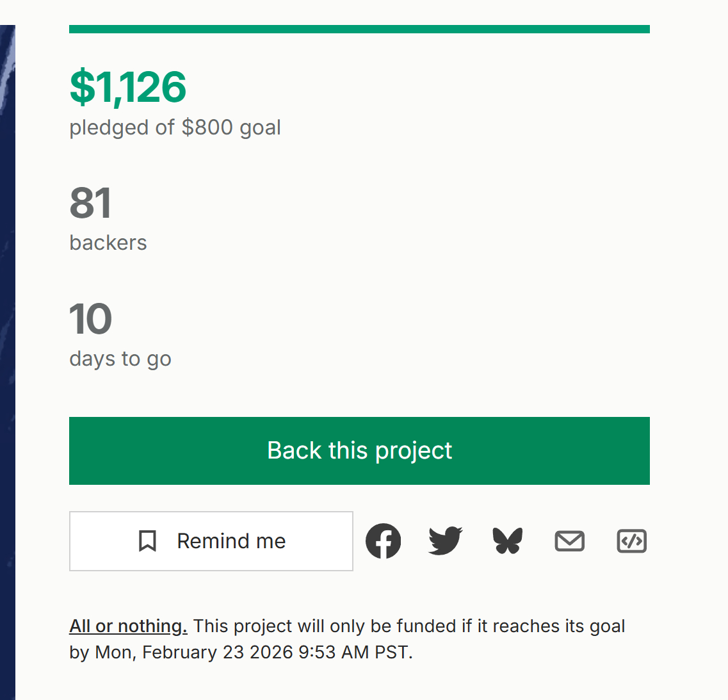The height and width of the screenshot is (700, 728).
Task: Click the days to go label
Action: [120, 359]
